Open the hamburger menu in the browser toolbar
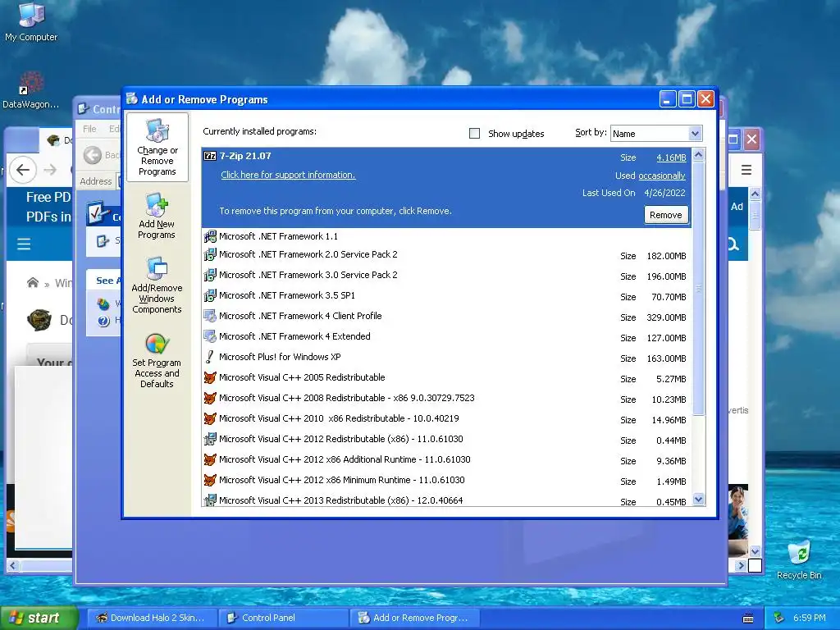Viewport: 840px width, 630px height. click(x=746, y=170)
